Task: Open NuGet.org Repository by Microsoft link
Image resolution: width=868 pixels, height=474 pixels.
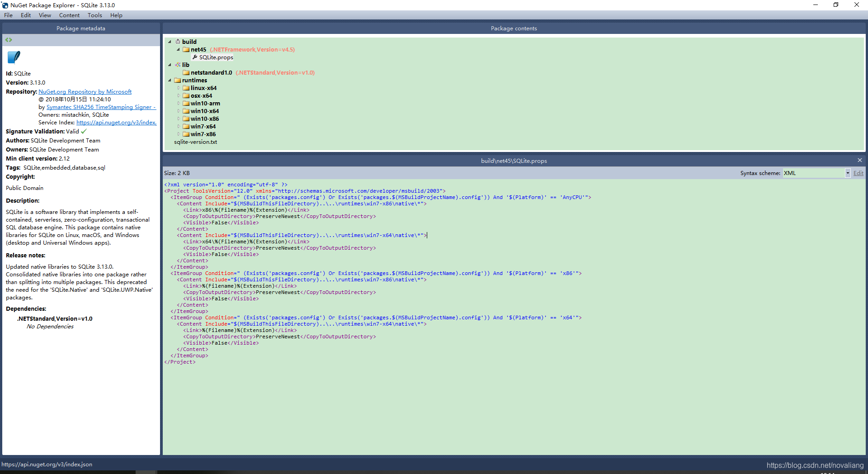Action: (x=85, y=91)
